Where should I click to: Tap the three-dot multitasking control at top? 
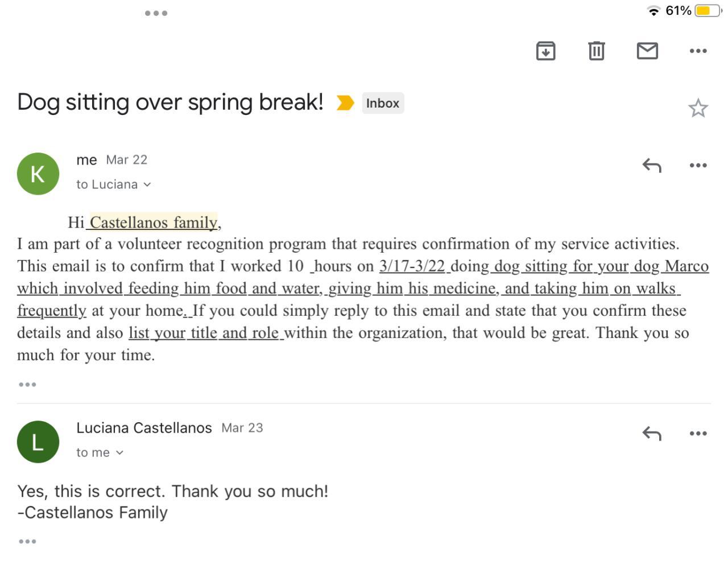click(x=156, y=13)
